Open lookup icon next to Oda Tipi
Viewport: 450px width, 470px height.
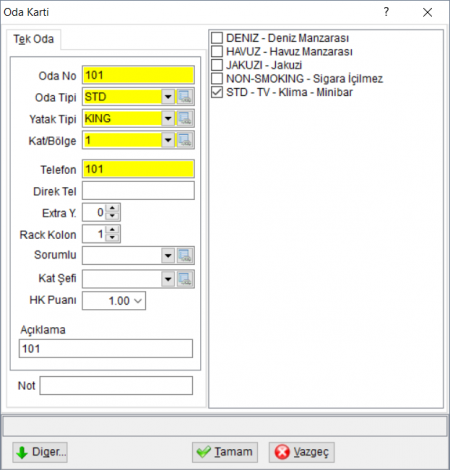tap(184, 97)
